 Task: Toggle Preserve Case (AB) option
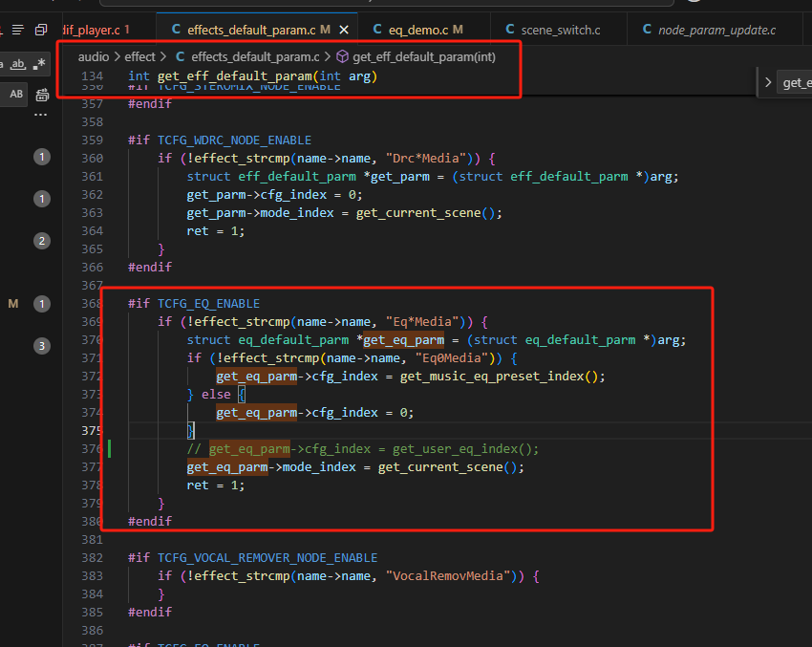[x=16, y=95]
